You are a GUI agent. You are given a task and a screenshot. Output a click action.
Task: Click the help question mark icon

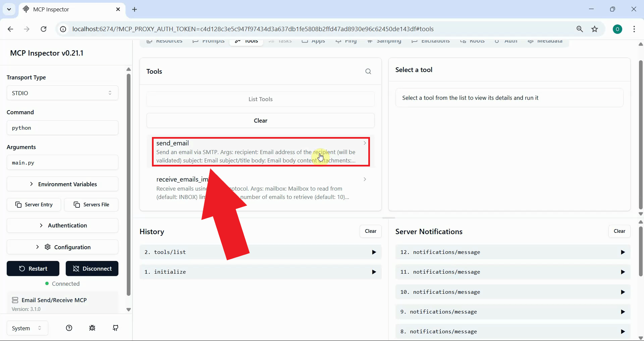coord(69,328)
